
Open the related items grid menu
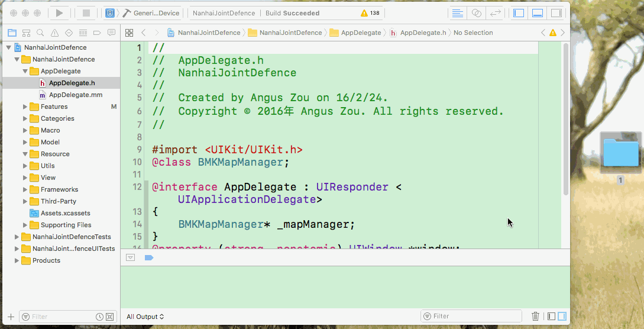tap(130, 33)
